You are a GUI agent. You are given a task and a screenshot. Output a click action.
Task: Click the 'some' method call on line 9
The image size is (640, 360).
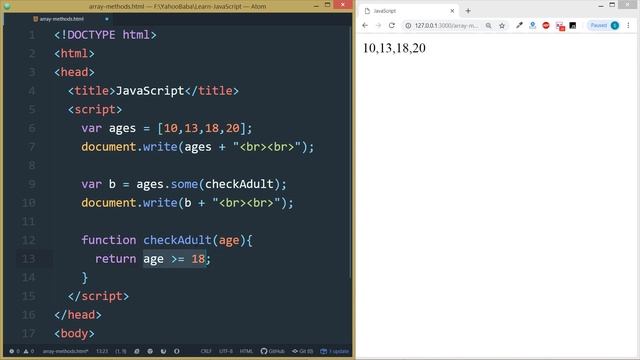(x=184, y=184)
